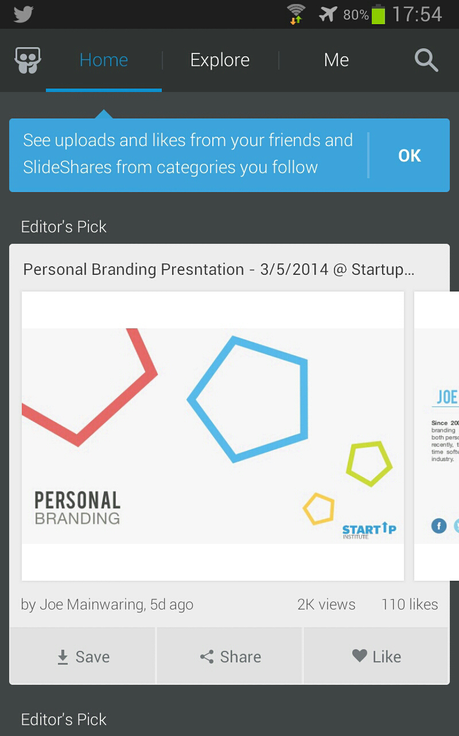The image size is (459, 736).
Task: Tap the green battery indicator icon
Action: click(x=378, y=14)
